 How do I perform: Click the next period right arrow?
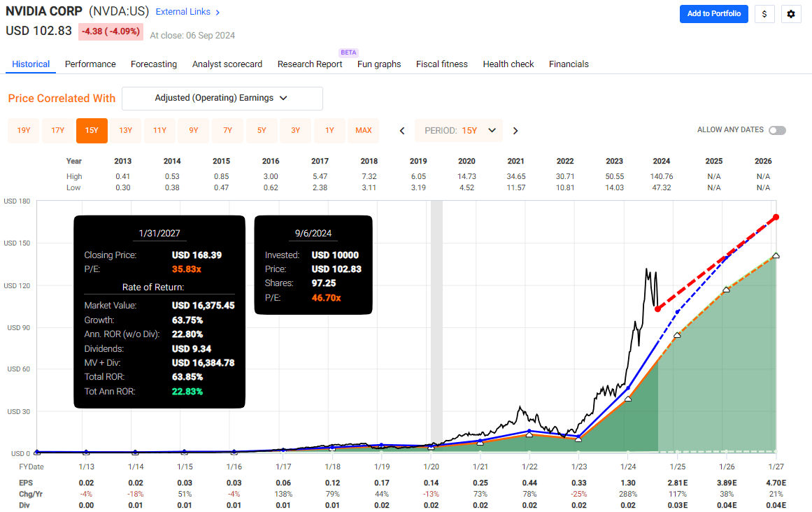(x=515, y=131)
